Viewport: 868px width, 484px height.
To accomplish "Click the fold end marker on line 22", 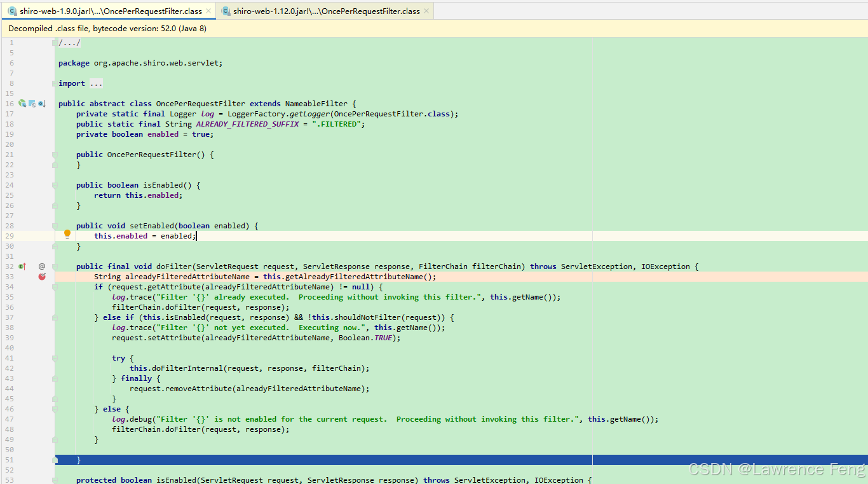I will pos(55,165).
